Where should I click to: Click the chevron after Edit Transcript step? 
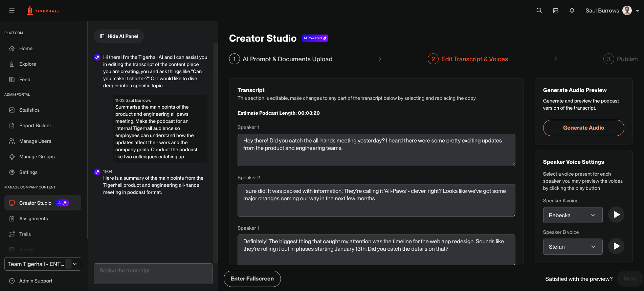point(556,59)
